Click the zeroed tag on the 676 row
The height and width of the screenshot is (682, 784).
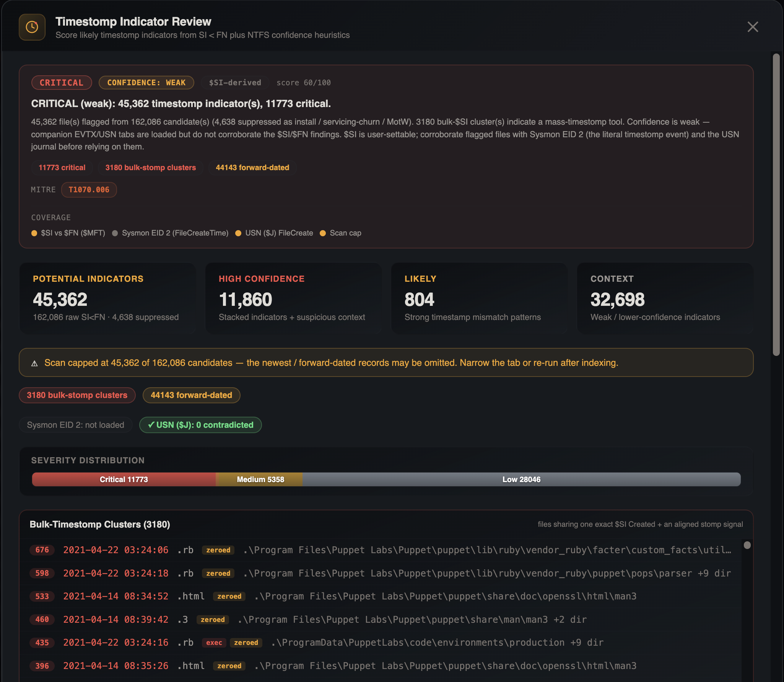[218, 550]
